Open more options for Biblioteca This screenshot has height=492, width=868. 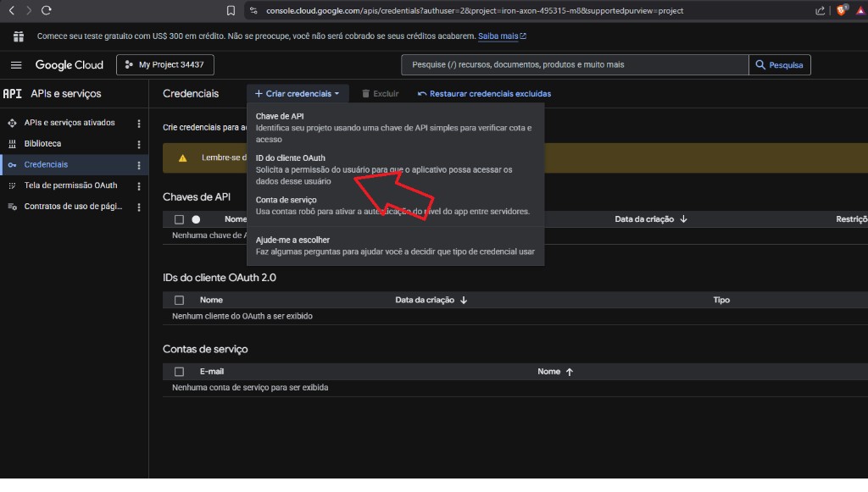click(x=139, y=144)
